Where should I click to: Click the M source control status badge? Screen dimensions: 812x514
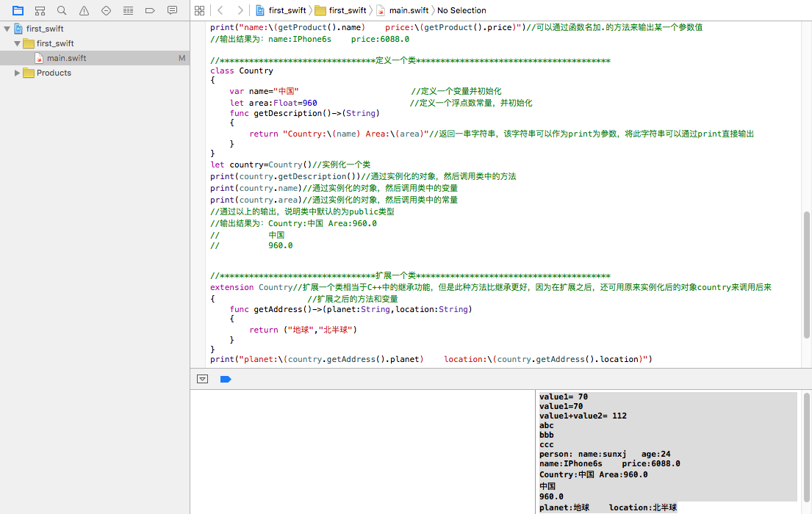182,58
